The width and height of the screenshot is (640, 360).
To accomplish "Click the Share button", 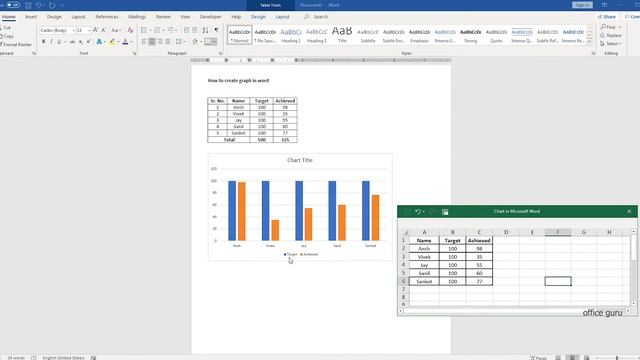I will tap(607, 17).
